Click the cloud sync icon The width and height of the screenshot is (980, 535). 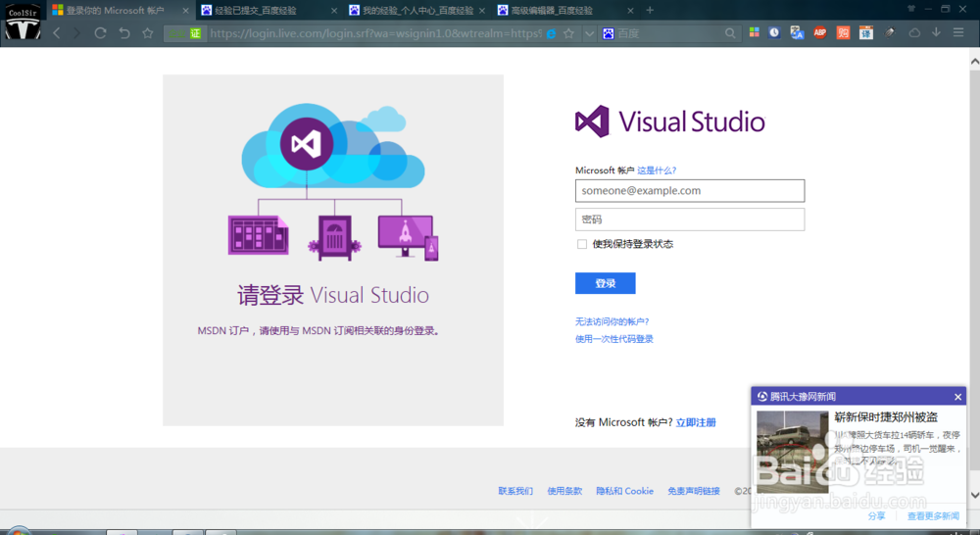pyautogui.click(x=914, y=32)
